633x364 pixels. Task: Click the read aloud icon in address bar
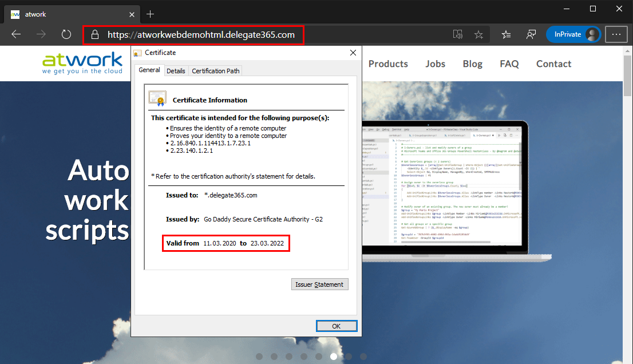[x=457, y=34]
